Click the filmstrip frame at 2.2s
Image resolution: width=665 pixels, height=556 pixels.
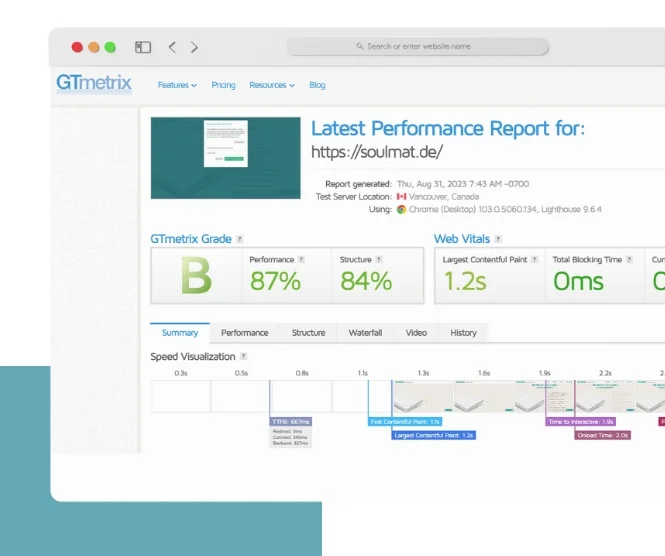(x=605, y=396)
